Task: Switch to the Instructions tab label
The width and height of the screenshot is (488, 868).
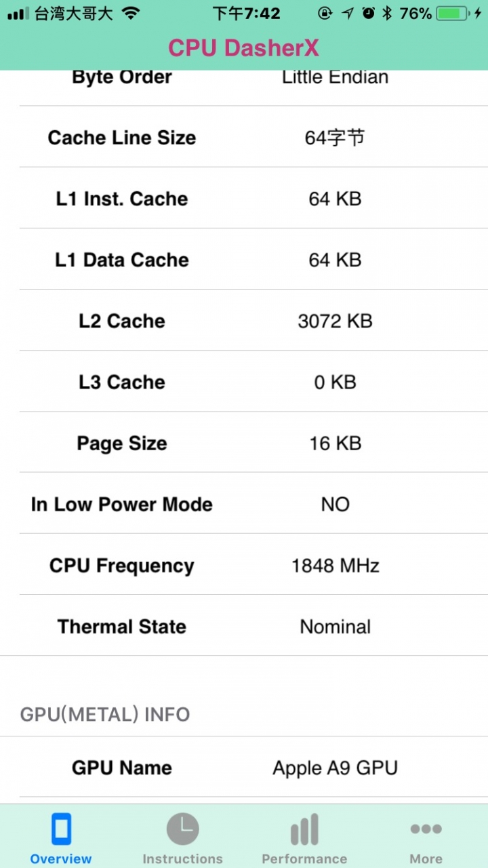Action: click(x=182, y=859)
